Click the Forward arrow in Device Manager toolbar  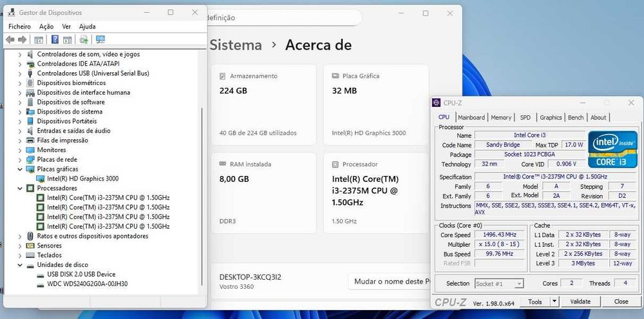(x=22, y=39)
